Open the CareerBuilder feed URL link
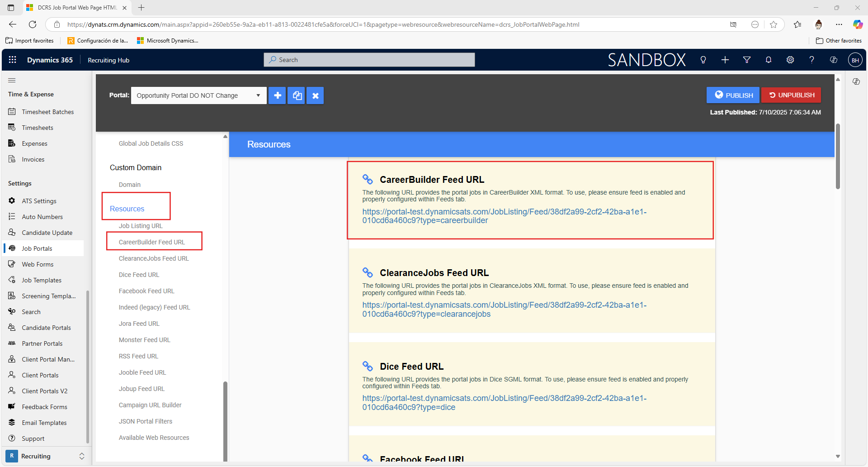This screenshot has width=868, height=467. tap(505, 216)
